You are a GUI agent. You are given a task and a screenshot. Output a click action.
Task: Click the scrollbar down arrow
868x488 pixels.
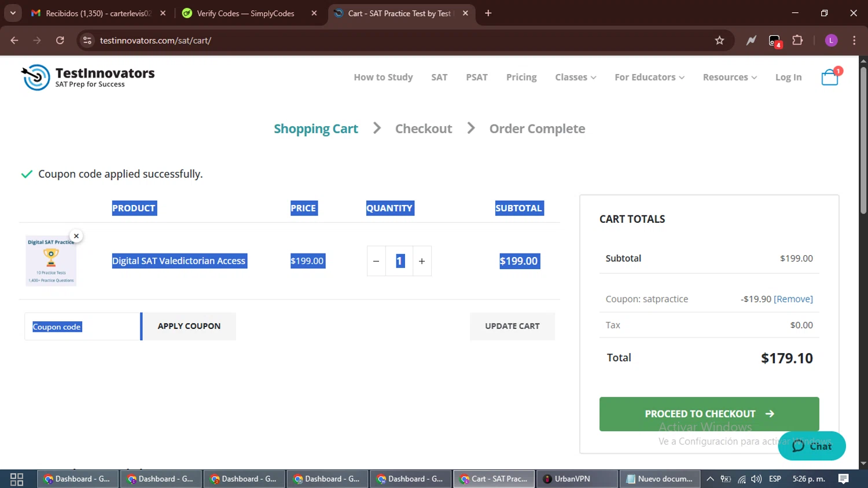tap(863, 464)
